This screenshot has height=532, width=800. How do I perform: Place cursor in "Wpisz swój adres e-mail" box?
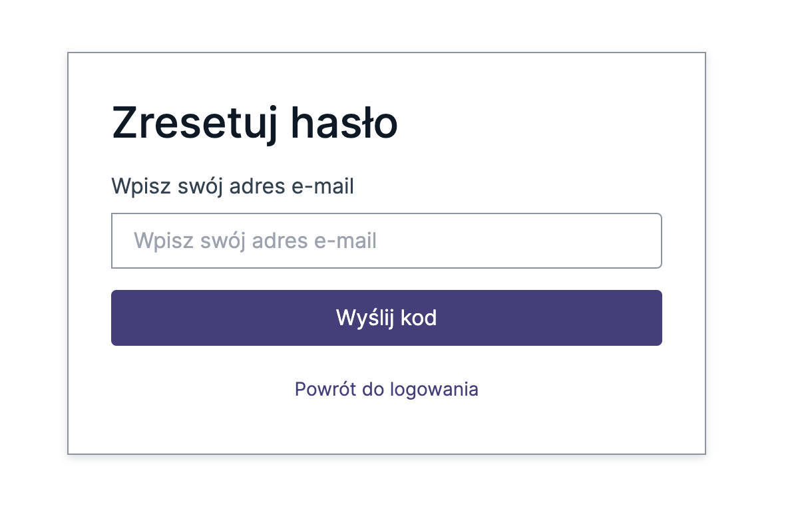(x=386, y=241)
